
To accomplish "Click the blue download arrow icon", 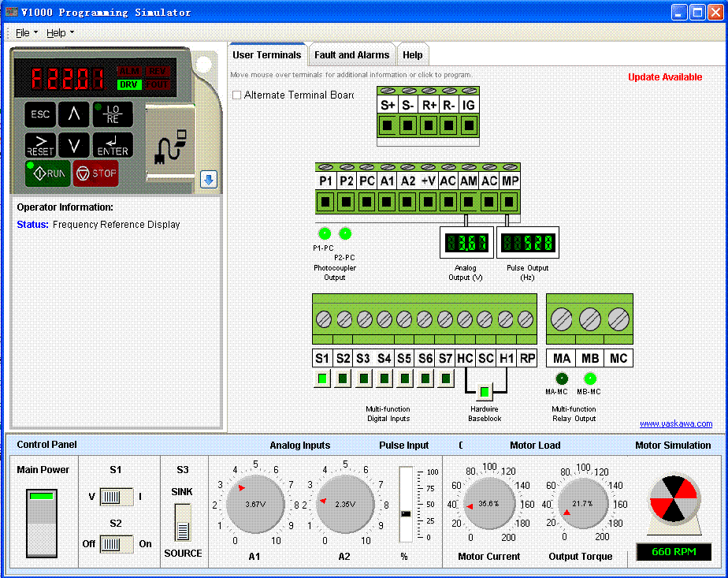I will 208,180.
